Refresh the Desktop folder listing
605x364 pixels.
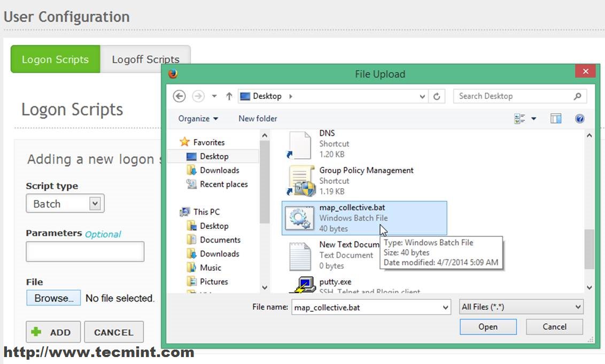coord(437,96)
